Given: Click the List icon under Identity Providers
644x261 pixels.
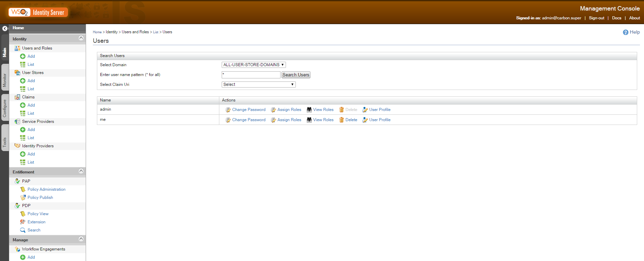Looking at the screenshot, I should (x=23, y=162).
